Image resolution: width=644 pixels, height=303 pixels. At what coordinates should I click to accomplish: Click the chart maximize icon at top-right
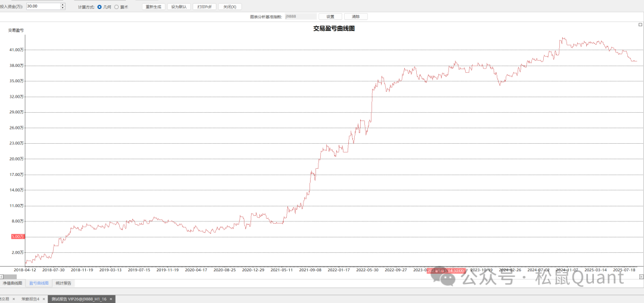pyautogui.click(x=640, y=24)
